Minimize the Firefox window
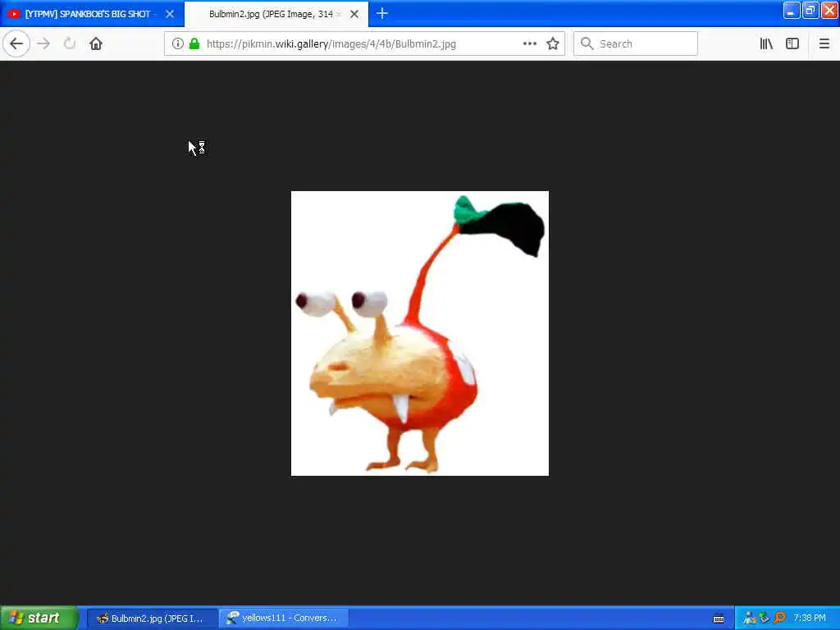The width and height of the screenshot is (840, 630). (x=791, y=10)
